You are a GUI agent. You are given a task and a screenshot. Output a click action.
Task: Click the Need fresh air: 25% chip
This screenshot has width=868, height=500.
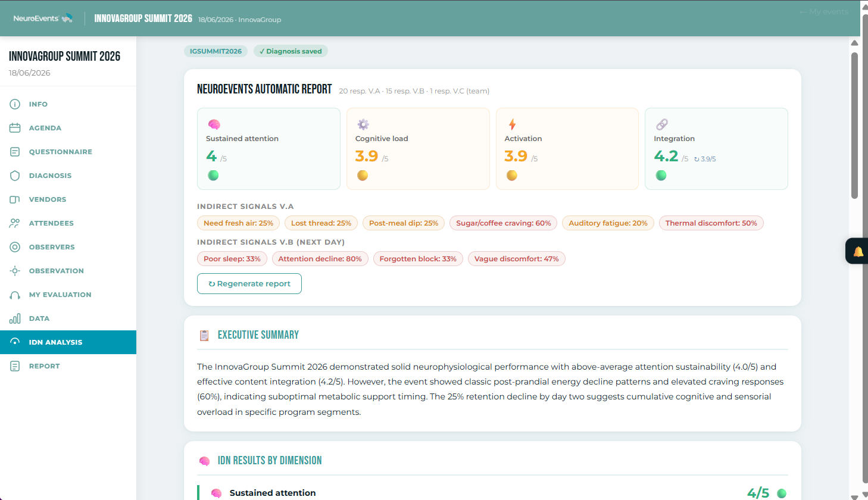coord(238,223)
